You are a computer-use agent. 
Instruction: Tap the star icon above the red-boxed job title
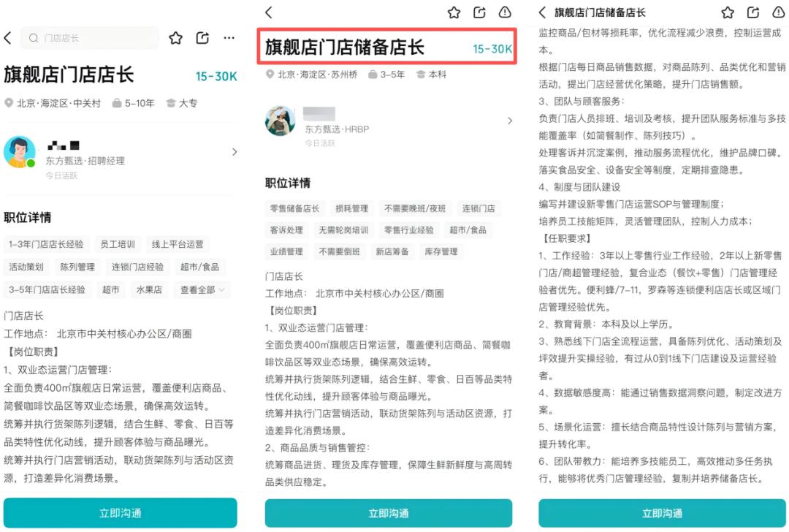[454, 12]
